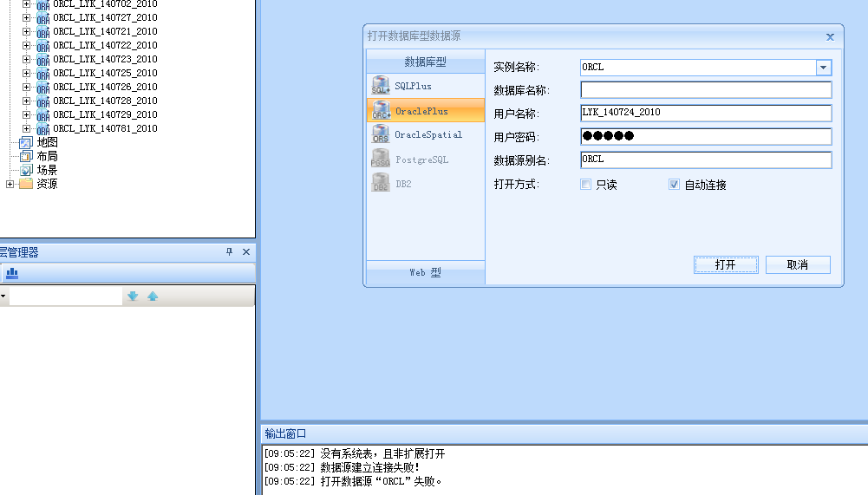Expand ORCL_LYK_140726_2010 tree node
This screenshot has height=495, width=868.
pos(26,87)
